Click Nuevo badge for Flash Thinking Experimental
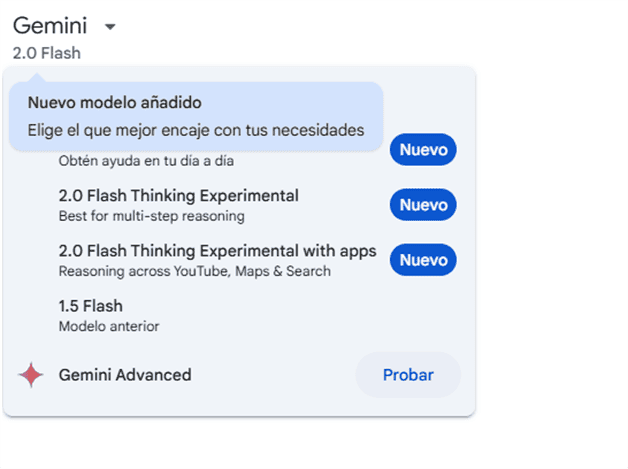628x469 pixels. tap(423, 205)
